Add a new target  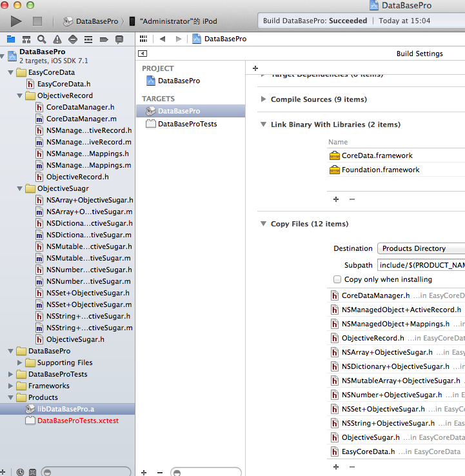point(144,472)
